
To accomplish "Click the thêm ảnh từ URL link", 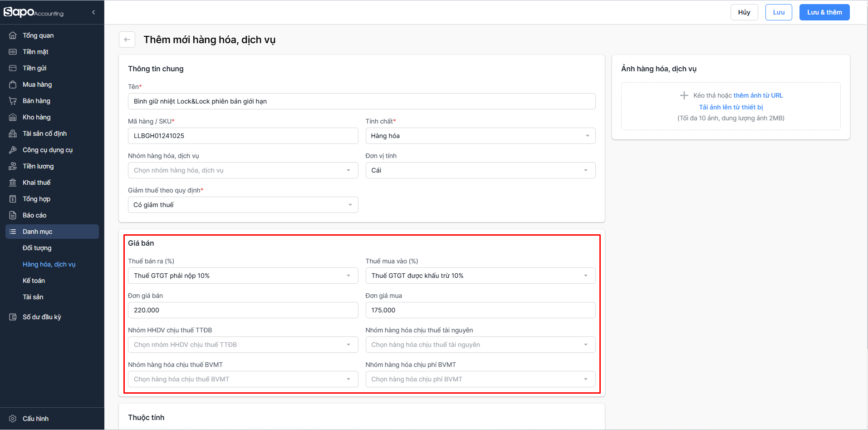I will pyautogui.click(x=758, y=95).
